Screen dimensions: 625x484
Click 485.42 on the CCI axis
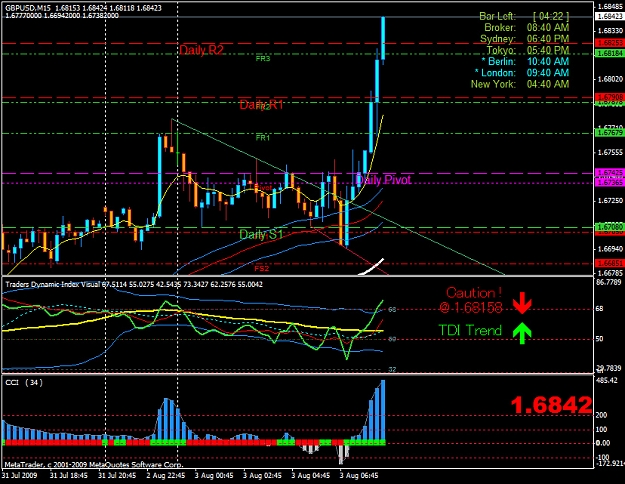coord(606,381)
